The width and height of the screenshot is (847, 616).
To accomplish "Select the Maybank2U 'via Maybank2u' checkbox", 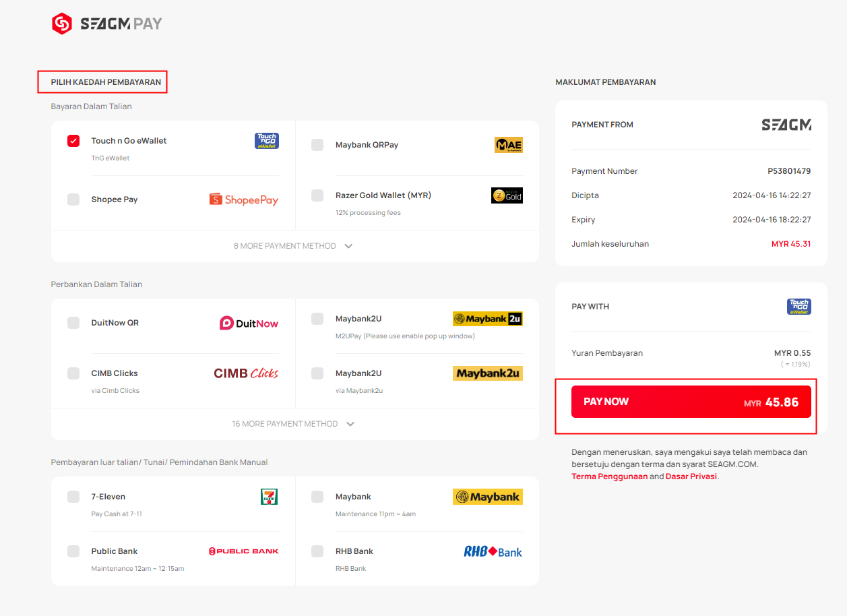I will tap(317, 373).
